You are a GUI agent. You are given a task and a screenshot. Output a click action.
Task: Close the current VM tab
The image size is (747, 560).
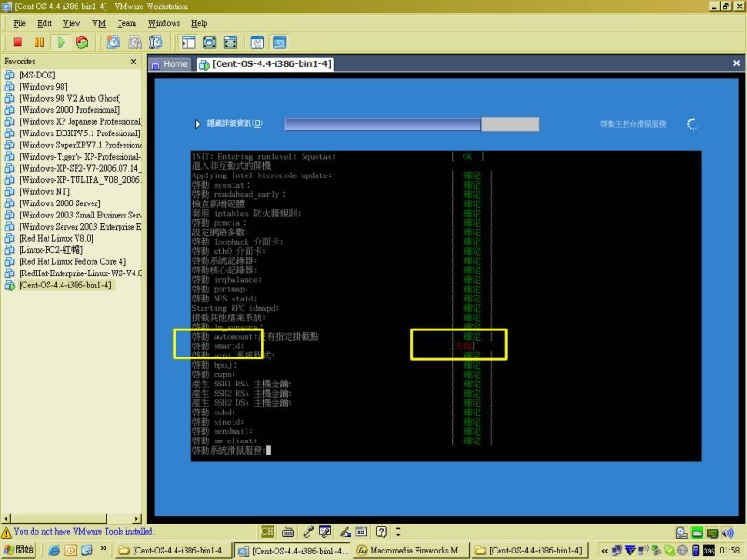(x=736, y=63)
